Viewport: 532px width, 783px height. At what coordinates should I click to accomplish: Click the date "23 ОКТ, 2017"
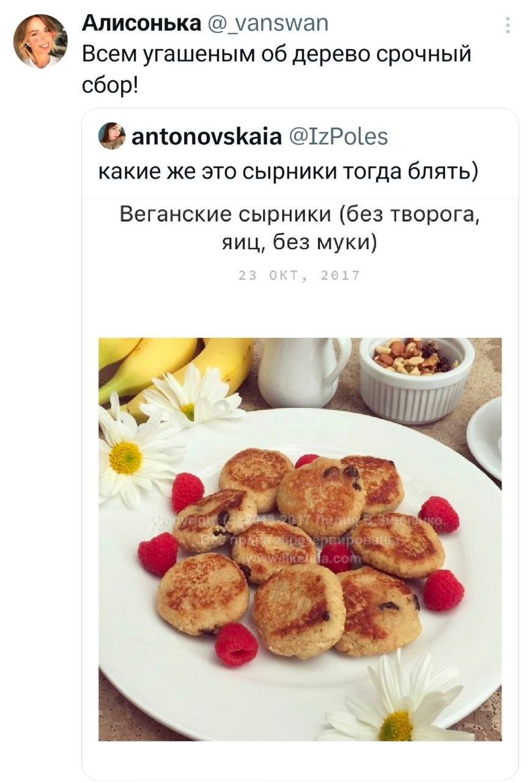click(300, 275)
